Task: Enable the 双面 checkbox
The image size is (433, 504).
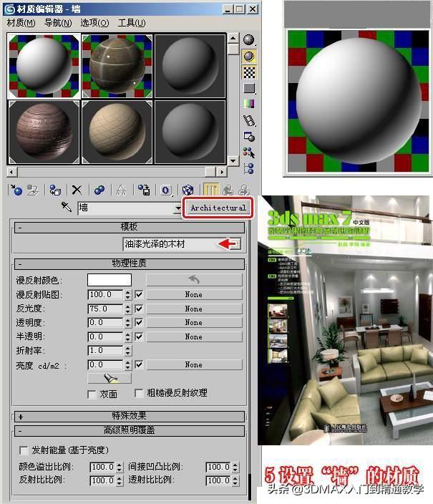Action: (92, 394)
